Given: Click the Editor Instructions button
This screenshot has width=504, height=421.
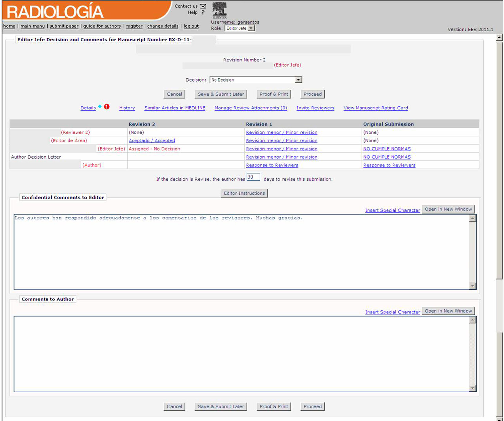Looking at the screenshot, I should [x=244, y=193].
